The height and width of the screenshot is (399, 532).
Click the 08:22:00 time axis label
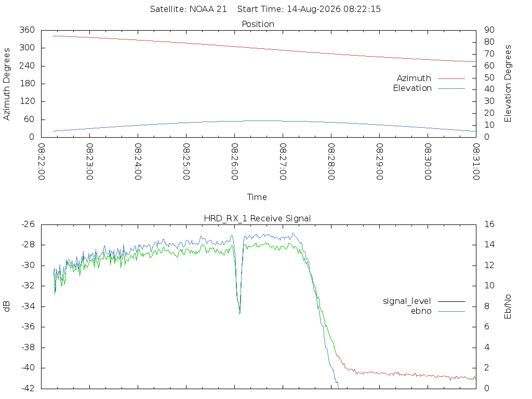point(41,162)
